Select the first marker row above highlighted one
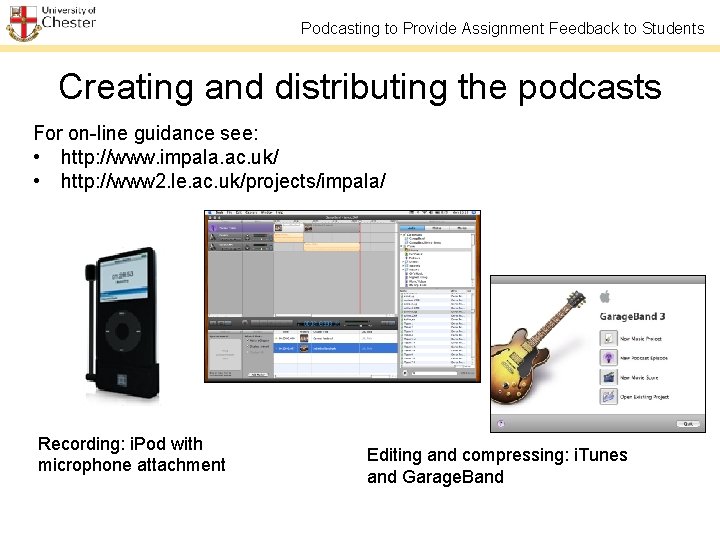The height and width of the screenshot is (540, 720). [335, 338]
